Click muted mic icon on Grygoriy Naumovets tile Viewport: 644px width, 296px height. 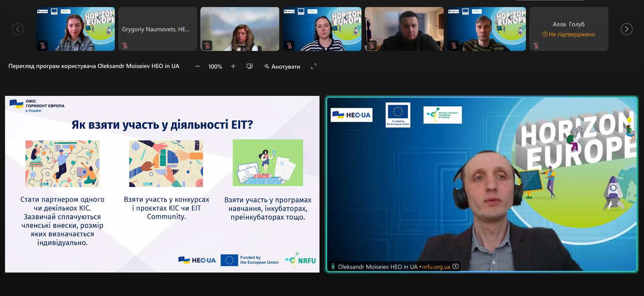pos(125,45)
